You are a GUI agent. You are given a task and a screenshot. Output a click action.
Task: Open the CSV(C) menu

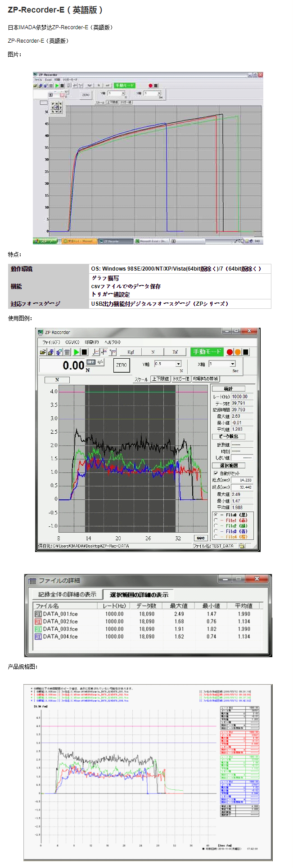(72, 342)
